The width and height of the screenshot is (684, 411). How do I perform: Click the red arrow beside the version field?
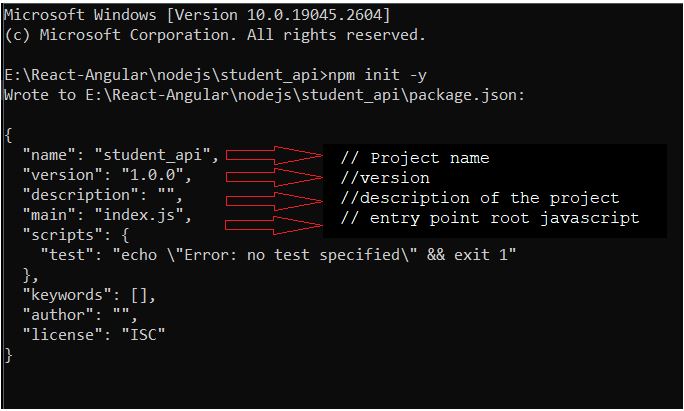(270, 176)
